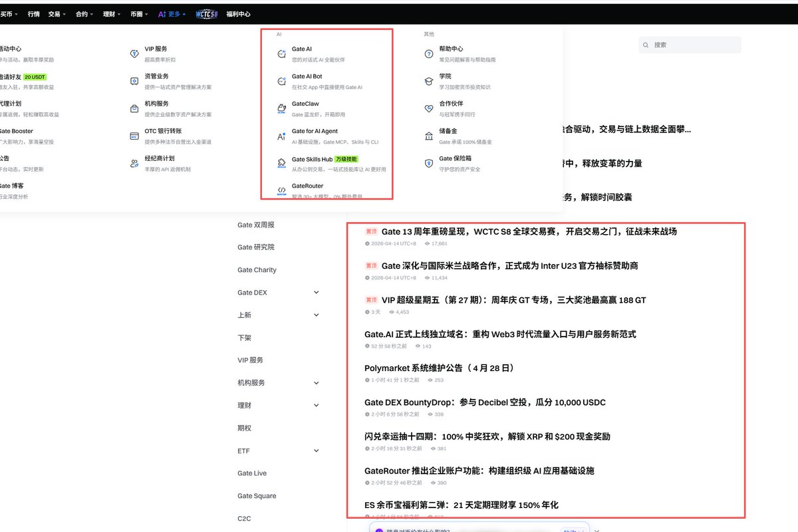Open the 合约 dropdown in the top navigation
The height and width of the screenshot is (532, 798).
click(x=84, y=13)
